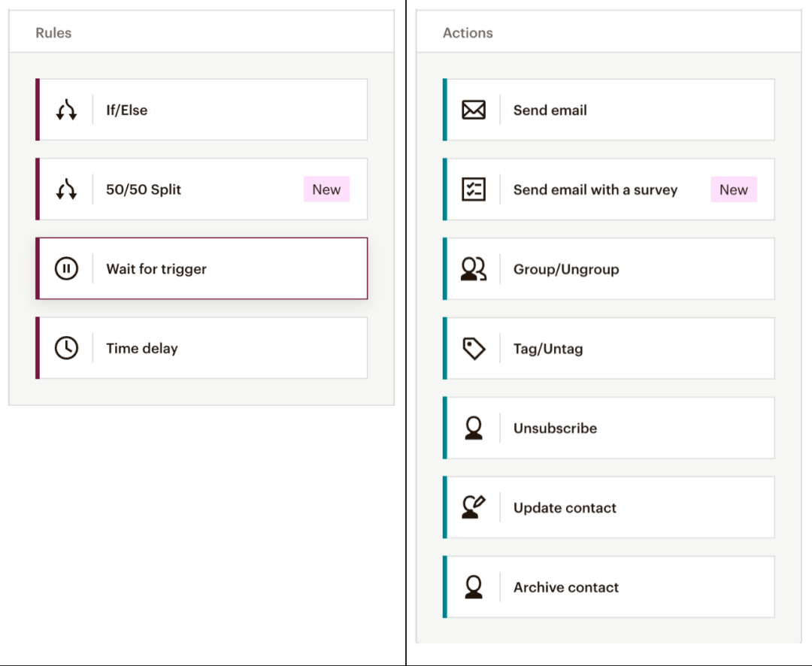Viewport: 812px width, 666px height.
Task: Pick the Wait for trigger label
Action: click(x=156, y=269)
